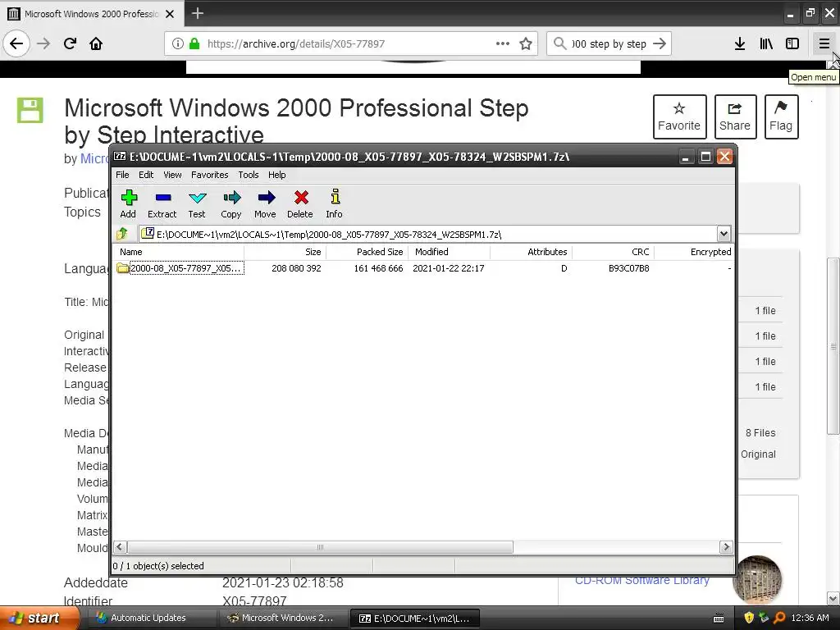Click the CRC value B93C07B8
840x630 pixels.
(629, 268)
